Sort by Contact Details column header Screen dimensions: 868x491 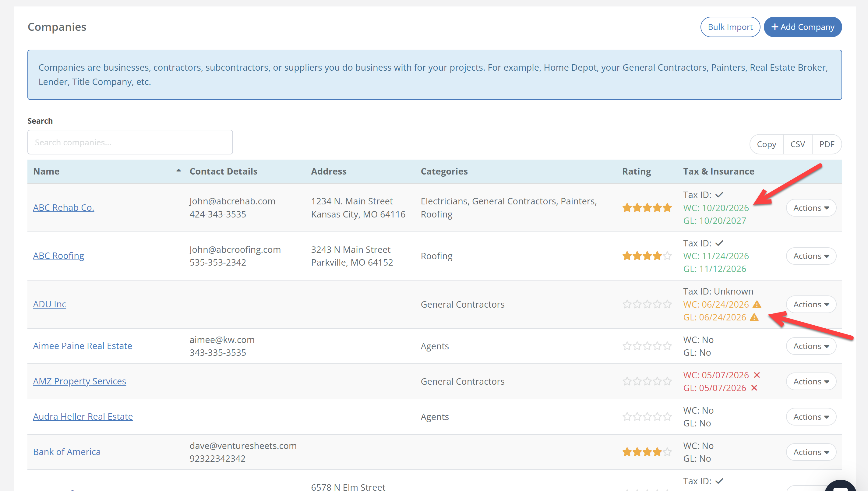point(224,171)
